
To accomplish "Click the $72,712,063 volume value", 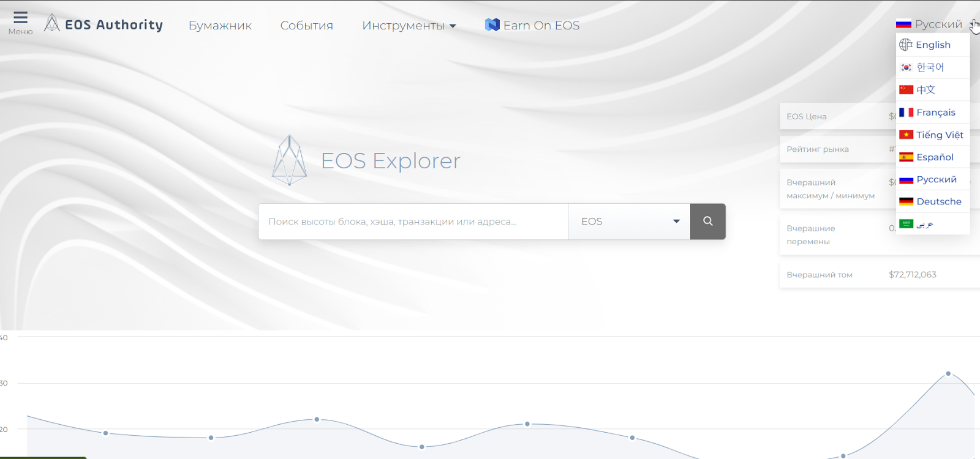I will (x=913, y=275).
